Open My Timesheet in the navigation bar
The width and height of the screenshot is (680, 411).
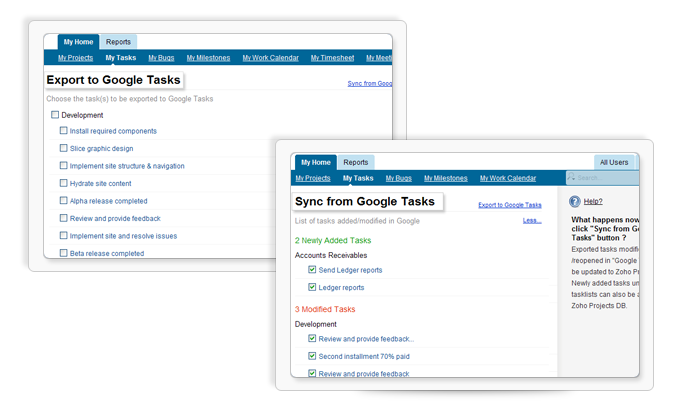[x=333, y=58]
